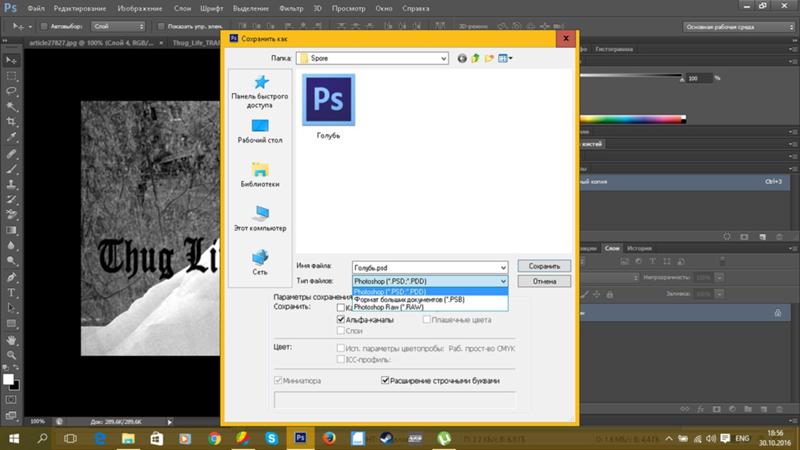The height and width of the screenshot is (450, 800).
Task: Open the Заливка fill dropdown
Action: (719, 294)
